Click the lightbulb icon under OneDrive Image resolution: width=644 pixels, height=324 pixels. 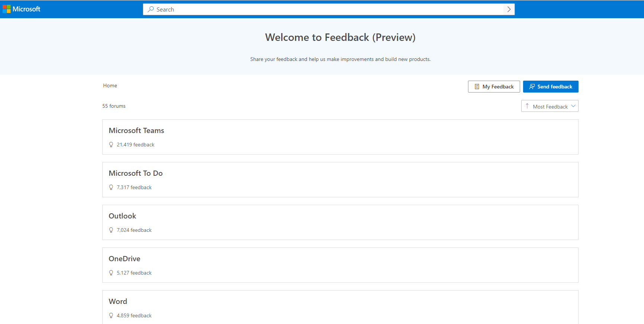pyautogui.click(x=111, y=273)
